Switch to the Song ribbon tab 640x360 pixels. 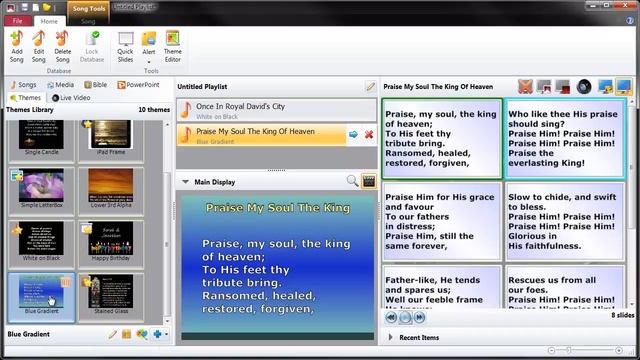(88, 21)
